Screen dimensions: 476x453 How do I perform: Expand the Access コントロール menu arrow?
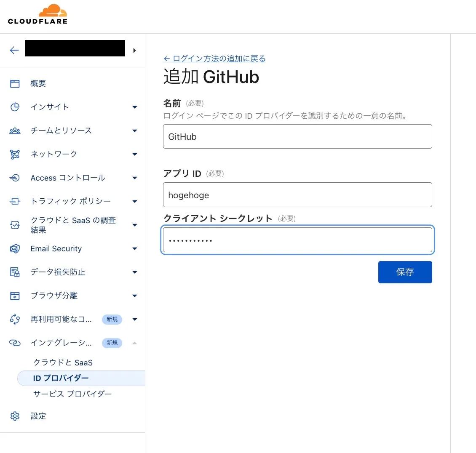point(134,178)
